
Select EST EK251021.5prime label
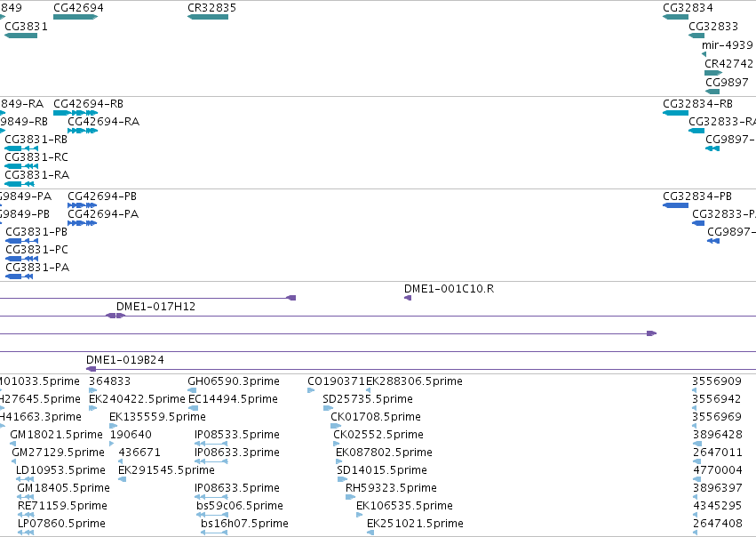(415, 524)
